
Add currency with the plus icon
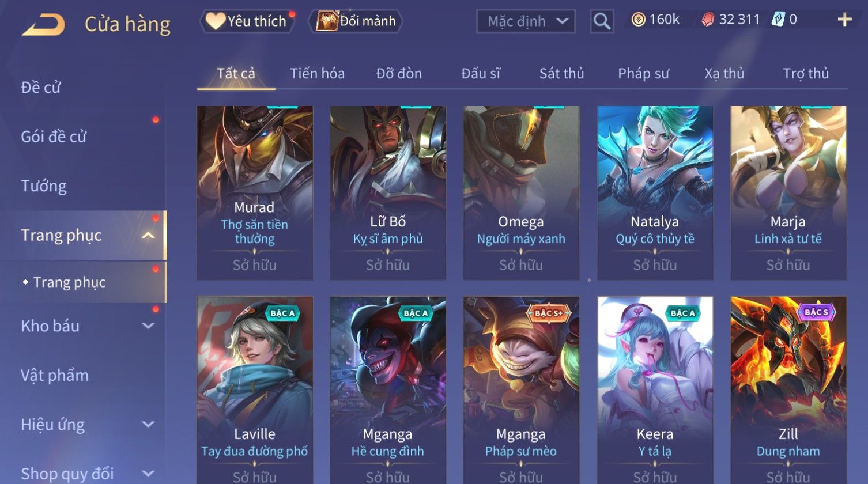pos(844,20)
